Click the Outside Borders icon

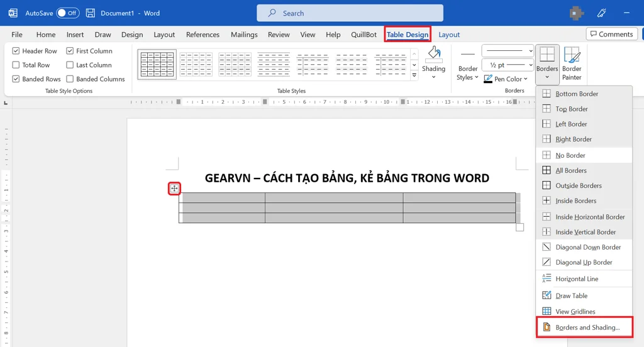click(x=547, y=185)
